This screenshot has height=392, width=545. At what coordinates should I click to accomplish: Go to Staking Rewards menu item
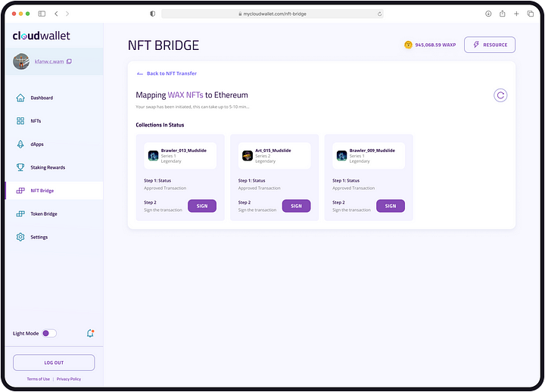(x=54, y=167)
